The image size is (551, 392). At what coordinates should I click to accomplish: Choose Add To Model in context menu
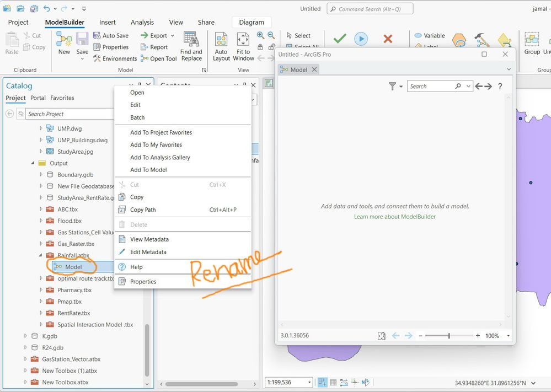click(183, 170)
